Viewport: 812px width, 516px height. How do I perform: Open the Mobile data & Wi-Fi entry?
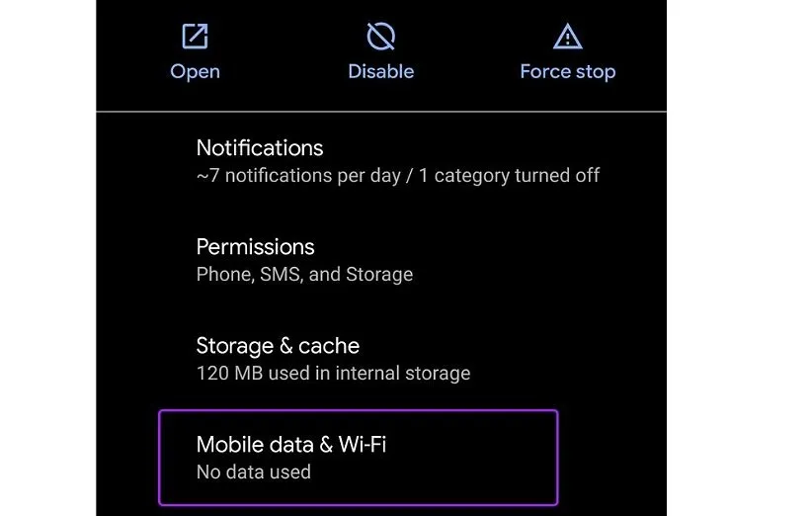pyautogui.click(x=291, y=445)
